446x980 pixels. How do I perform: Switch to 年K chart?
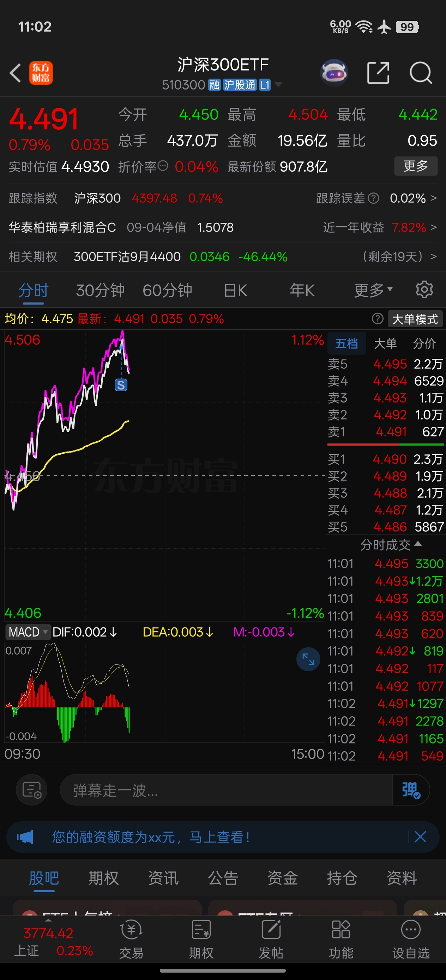click(302, 290)
